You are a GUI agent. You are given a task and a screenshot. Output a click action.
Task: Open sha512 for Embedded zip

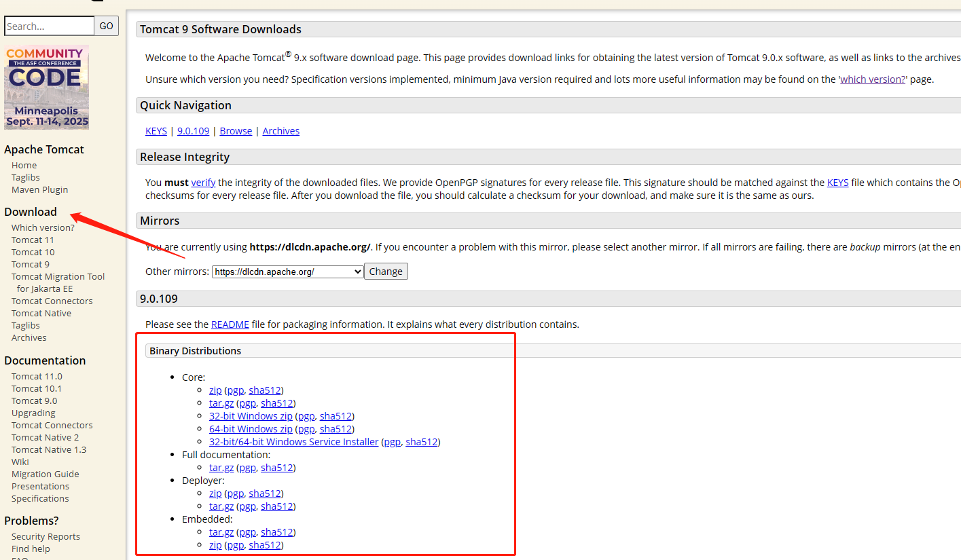(x=265, y=545)
